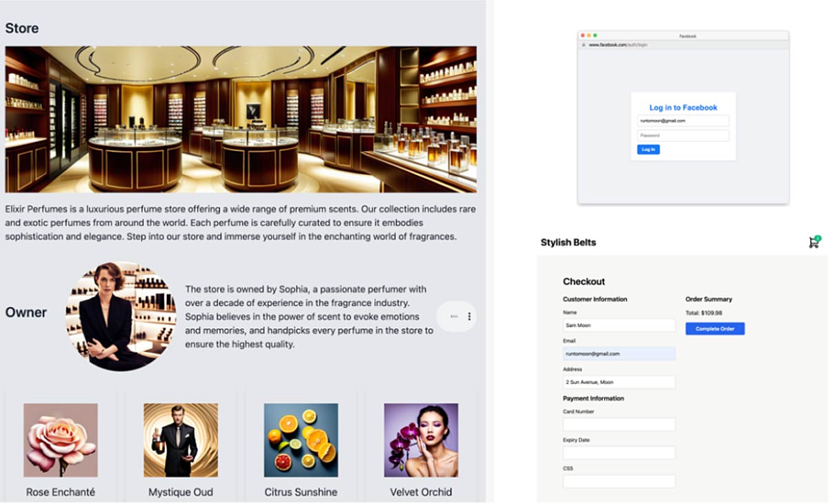Image resolution: width=828 pixels, height=504 pixels.
Task: Maximize the Facebook window with green button
Action: [x=595, y=35]
